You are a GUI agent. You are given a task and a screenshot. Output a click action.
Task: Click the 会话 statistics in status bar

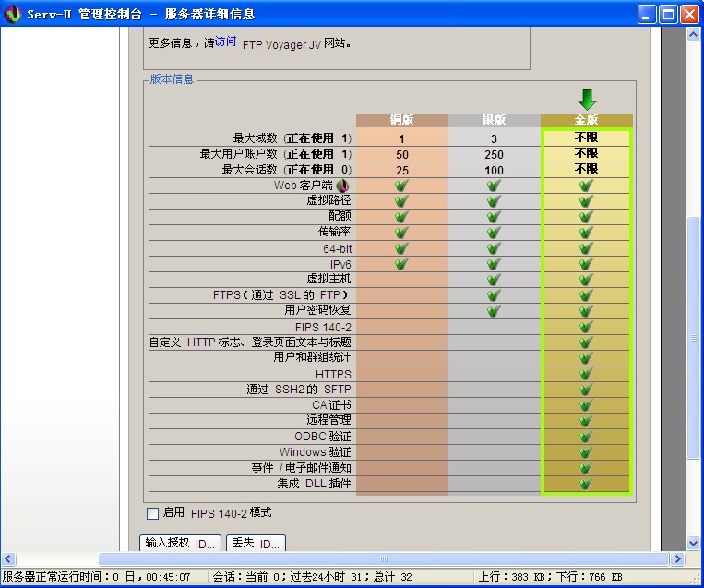pos(312,577)
